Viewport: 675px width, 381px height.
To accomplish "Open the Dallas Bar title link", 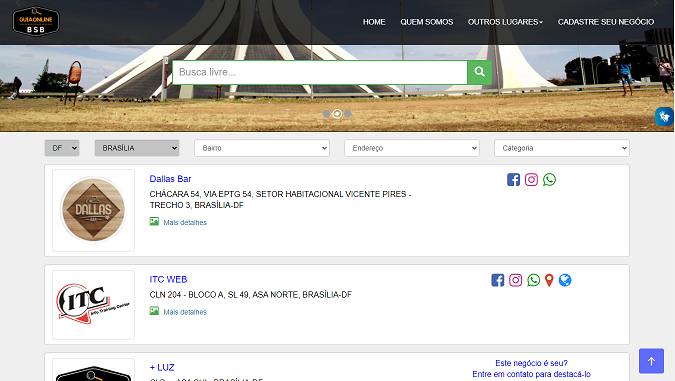I will pos(170,179).
